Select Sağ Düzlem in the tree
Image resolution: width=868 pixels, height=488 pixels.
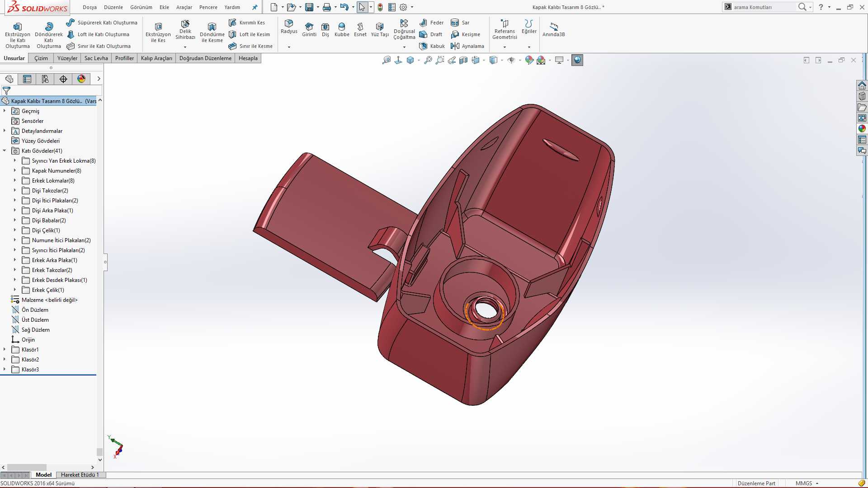(35, 330)
